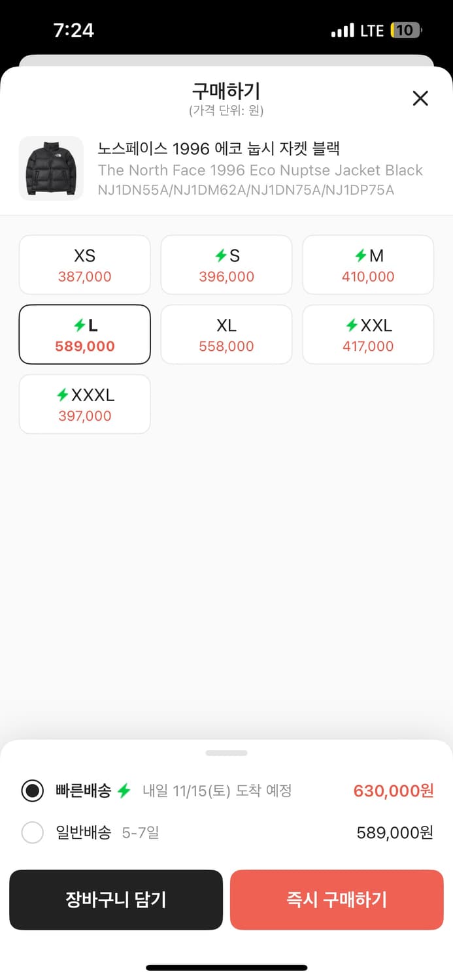
Task: Tap the North Face jacket thumbnail
Action: 51,169
